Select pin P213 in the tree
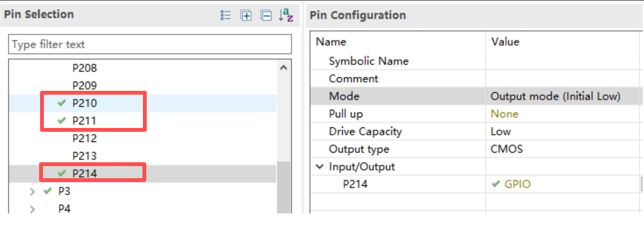 click(84, 156)
